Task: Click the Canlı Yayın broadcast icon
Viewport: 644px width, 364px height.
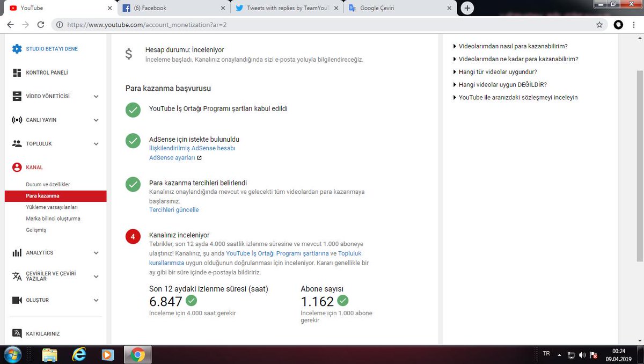Action: [x=17, y=120]
